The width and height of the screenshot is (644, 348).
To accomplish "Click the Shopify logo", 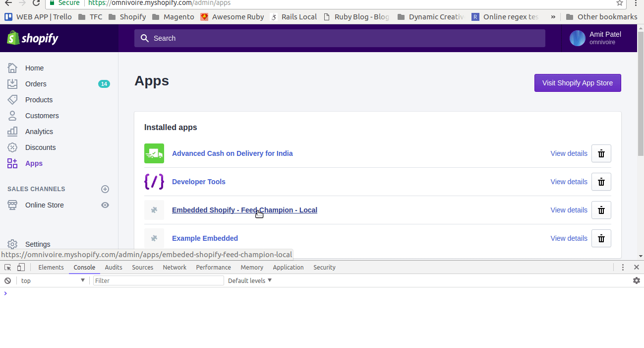I will (33, 38).
